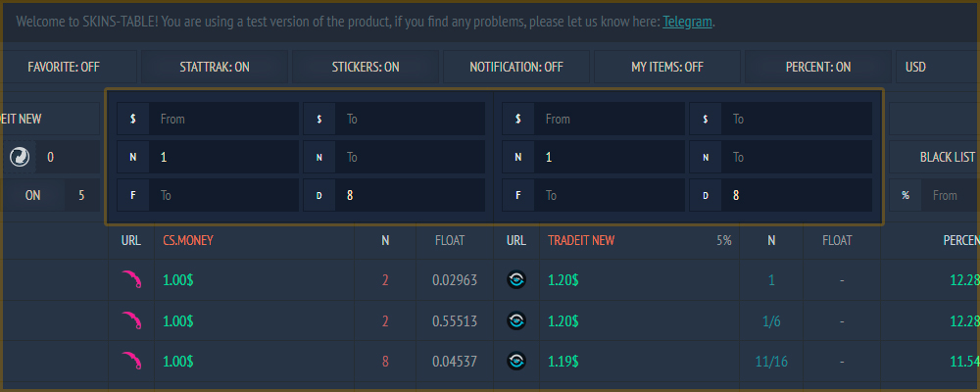Open the USD currency selector
Viewport: 980px width, 392px height.
[x=938, y=67]
